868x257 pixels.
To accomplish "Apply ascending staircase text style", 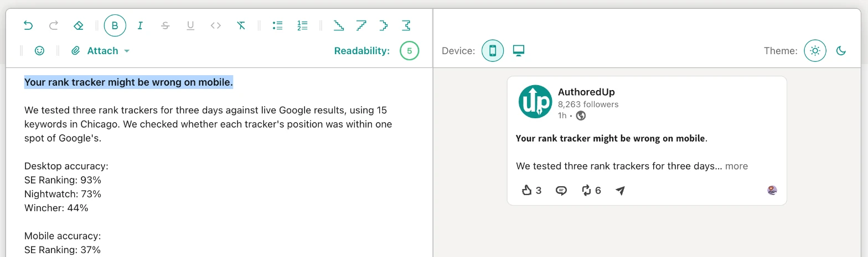I will pyautogui.click(x=361, y=25).
